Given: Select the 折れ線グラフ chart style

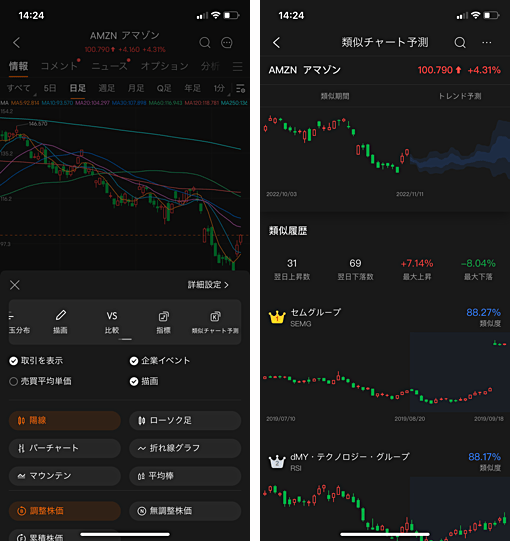Looking at the screenshot, I should pyautogui.click(x=185, y=448).
